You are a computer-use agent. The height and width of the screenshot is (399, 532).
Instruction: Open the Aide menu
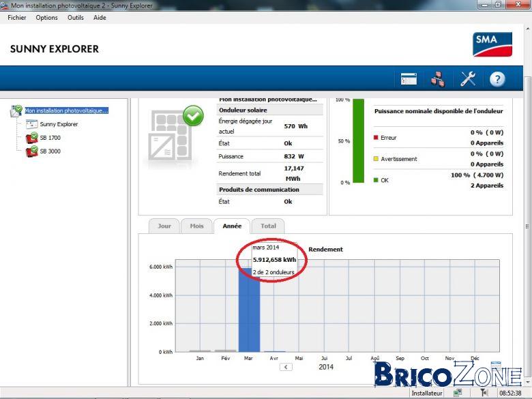tap(100, 18)
